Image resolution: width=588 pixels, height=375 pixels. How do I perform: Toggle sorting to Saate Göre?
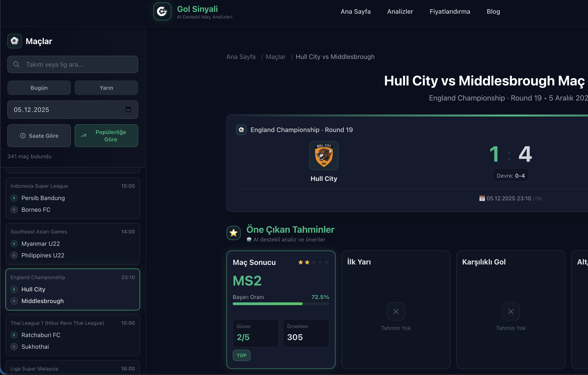coord(39,136)
